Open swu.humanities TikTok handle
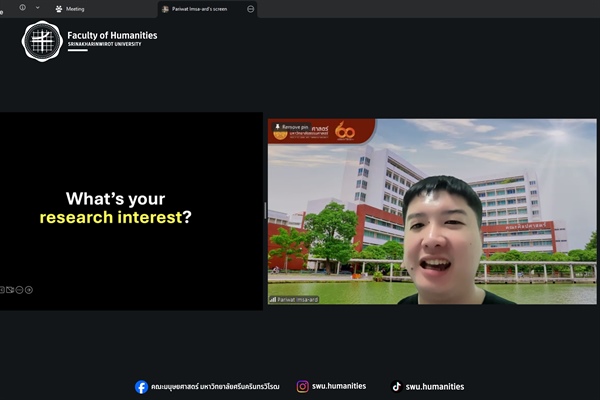This screenshot has width=600, height=400. coord(436,387)
